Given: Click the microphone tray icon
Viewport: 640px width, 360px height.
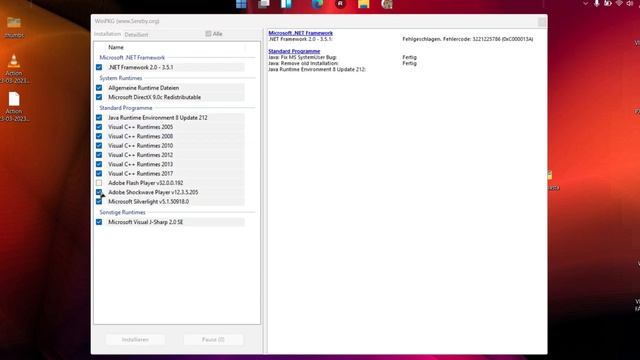Looking at the screenshot, I should 596,3.
